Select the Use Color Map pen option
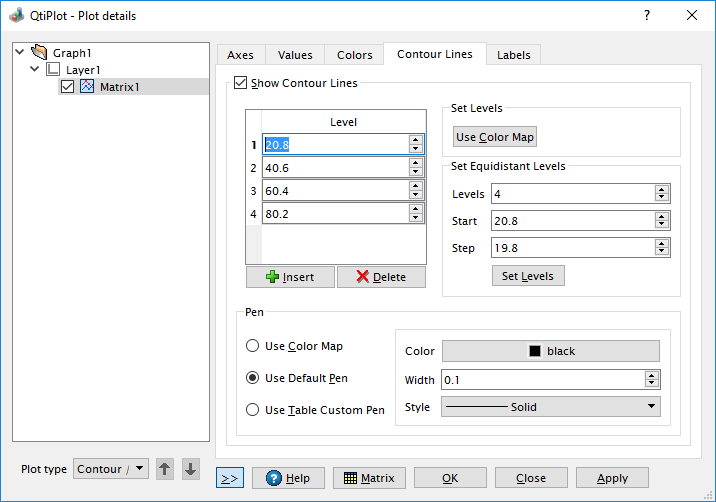This screenshot has height=502, width=716. pyautogui.click(x=253, y=346)
